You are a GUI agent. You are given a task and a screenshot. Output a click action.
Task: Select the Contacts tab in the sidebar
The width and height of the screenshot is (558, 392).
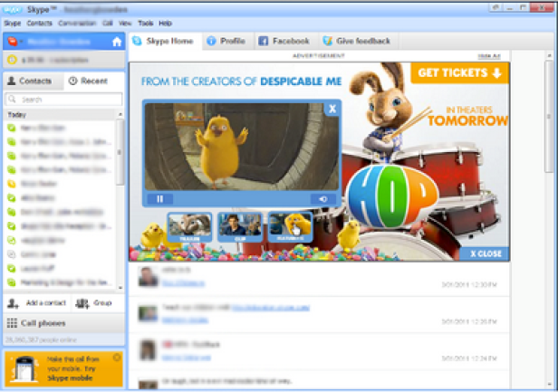(x=33, y=81)
